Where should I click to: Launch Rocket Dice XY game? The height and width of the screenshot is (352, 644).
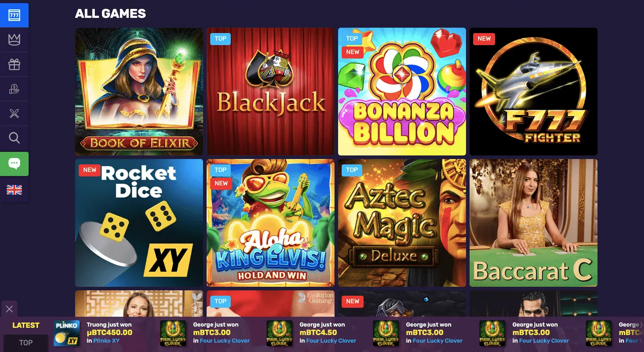click(139, 223)
